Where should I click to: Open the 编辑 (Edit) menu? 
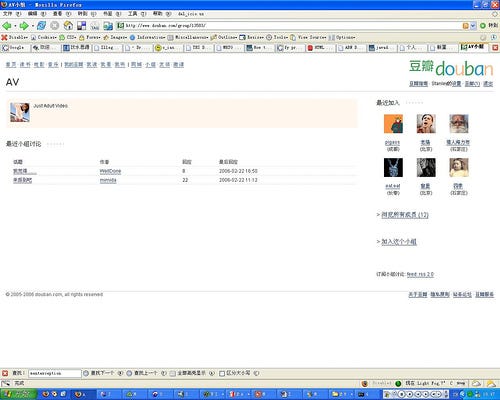(37, 14)
